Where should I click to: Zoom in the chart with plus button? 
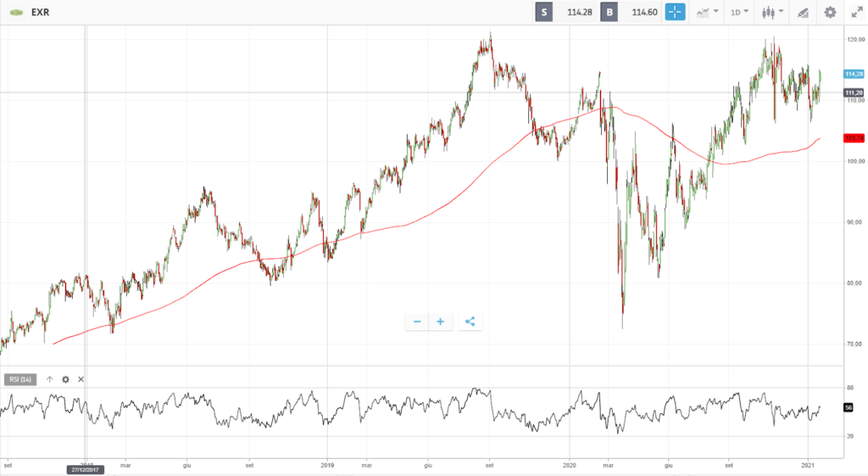pos(440,322)
